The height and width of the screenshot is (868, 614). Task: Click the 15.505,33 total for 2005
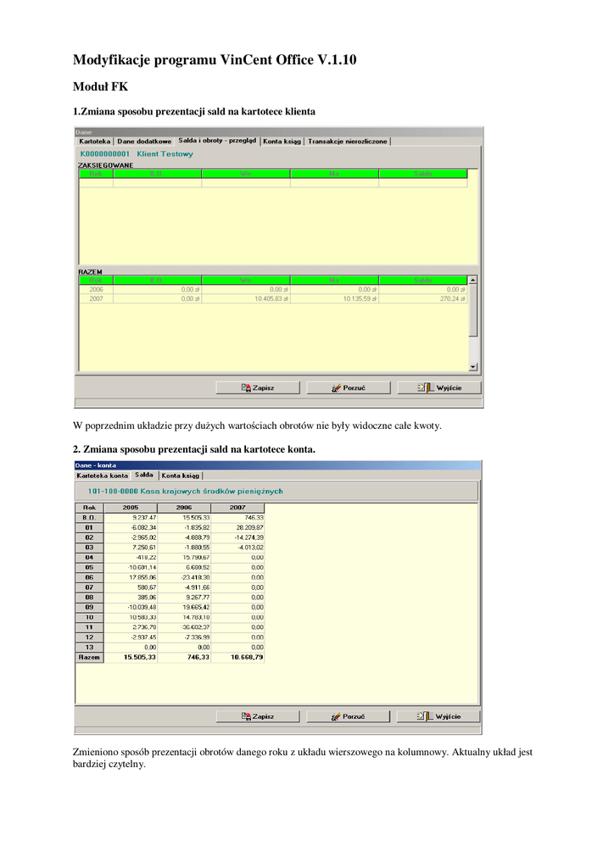click(131, 657)
